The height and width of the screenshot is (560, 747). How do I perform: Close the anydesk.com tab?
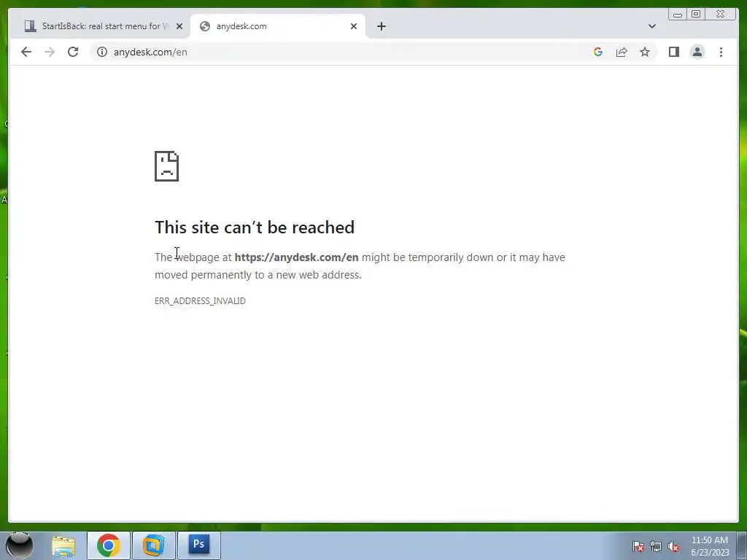354,26
